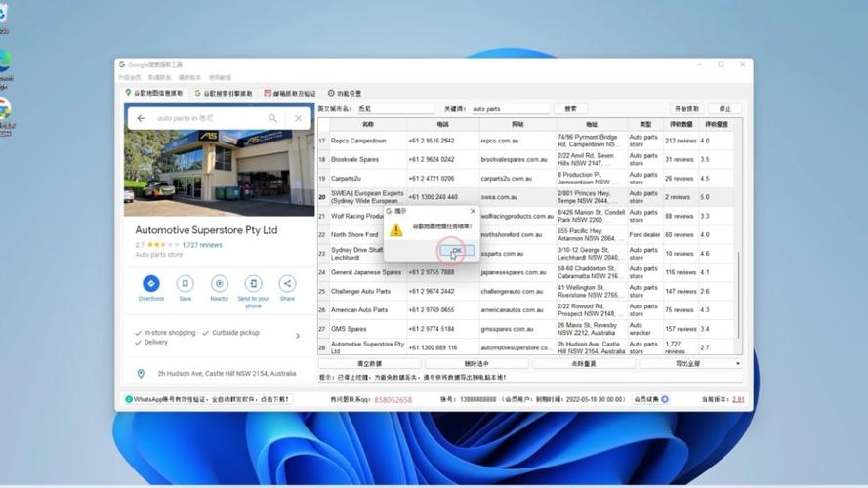The height and width of the screenshot is (488, 868).
Task: Click the Save bookmark icon
Action: tap(185, 284)
